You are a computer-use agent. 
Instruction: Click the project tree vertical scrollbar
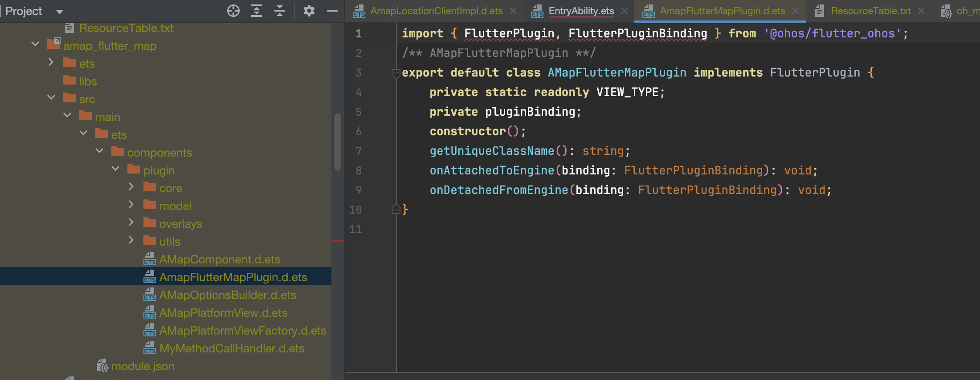(x=338, y=141)
